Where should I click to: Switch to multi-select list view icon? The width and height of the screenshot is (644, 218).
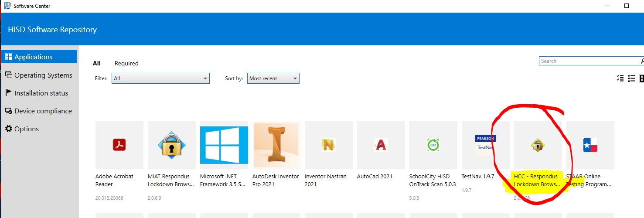pyautogui.click(x=620, y=78)
